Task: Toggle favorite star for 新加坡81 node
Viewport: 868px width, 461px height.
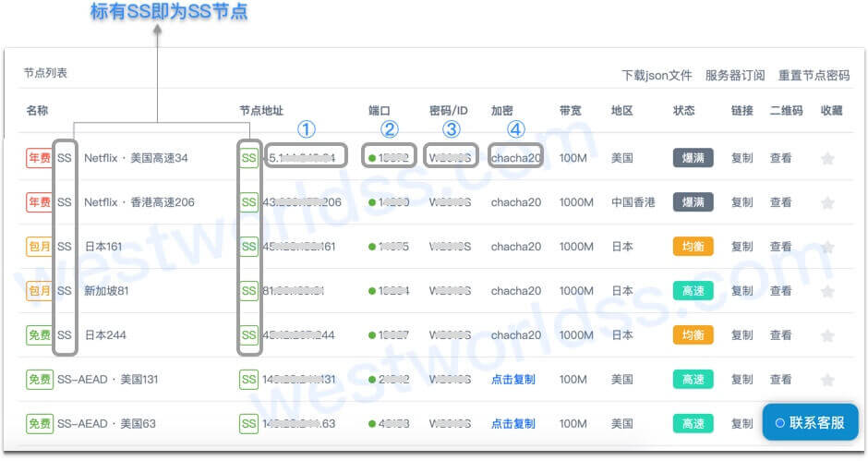Action: [x=827, y=291]
